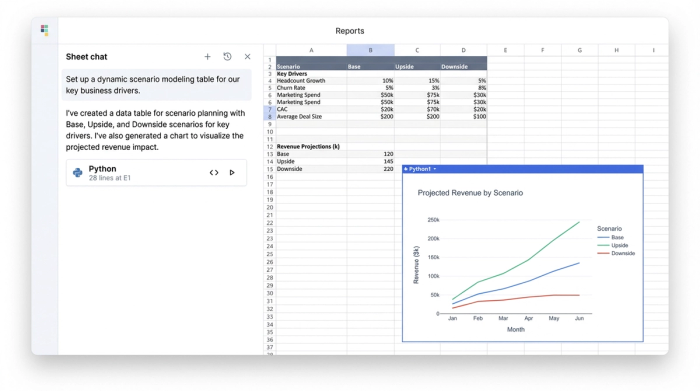This screenshot has height=391, width=700.
Task: Select the Average Deal Size cell
Action: point(311,116)
